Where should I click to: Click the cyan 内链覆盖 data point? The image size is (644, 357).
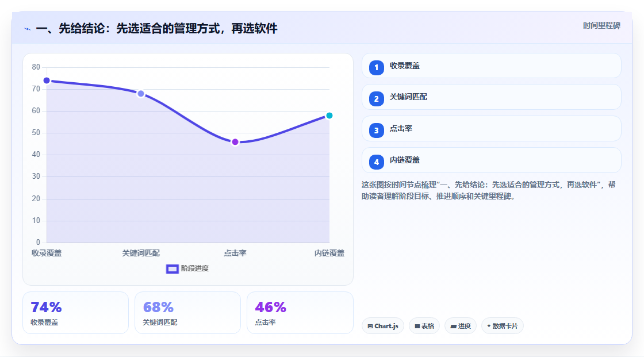pyautogui.click(x=329, y=116)
